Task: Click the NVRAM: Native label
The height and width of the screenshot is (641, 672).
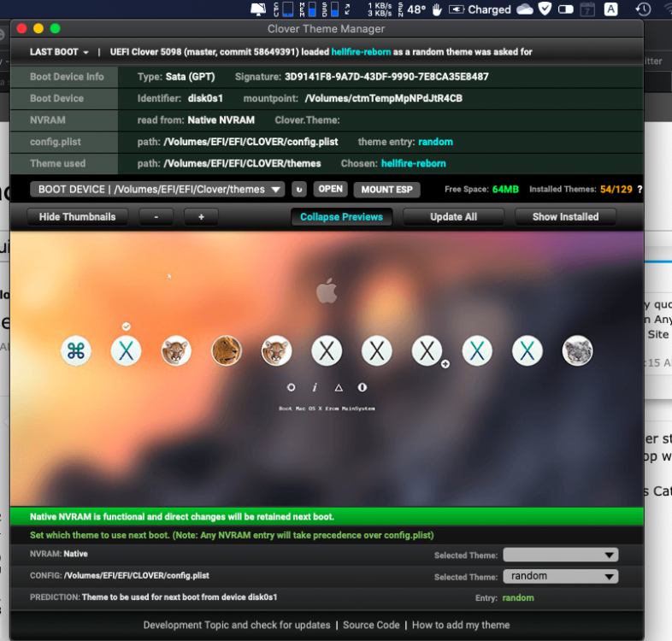Action: (59, 554)
